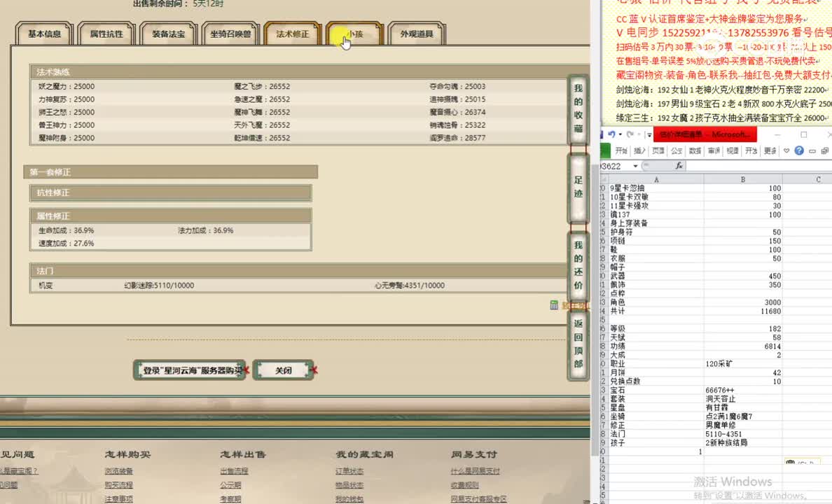
Task: Click the pill-shaped collapse icon right of Help
Action: click(x=812, y=151)
